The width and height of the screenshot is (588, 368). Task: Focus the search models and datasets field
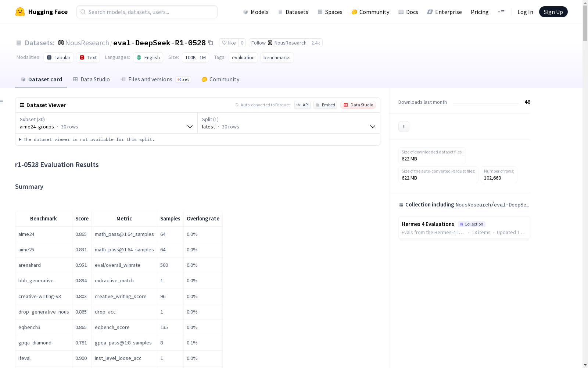tap(147, 12)
